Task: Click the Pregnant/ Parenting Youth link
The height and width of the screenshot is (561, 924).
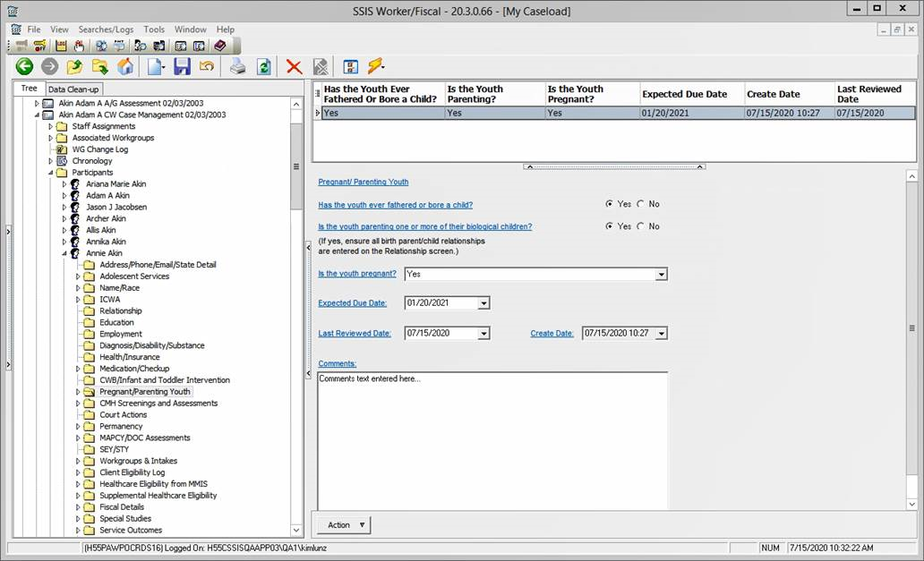Action: pyautogui.click(x=364, y=182)
